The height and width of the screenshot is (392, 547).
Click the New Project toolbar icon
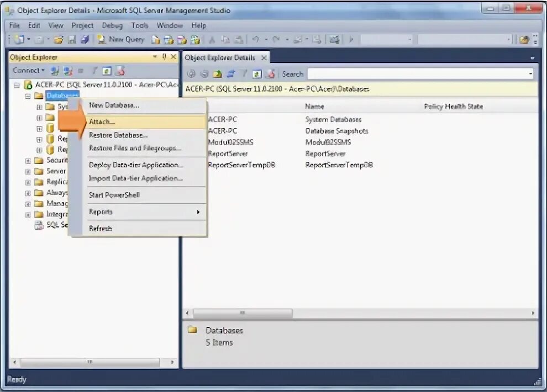coord(19,39)
